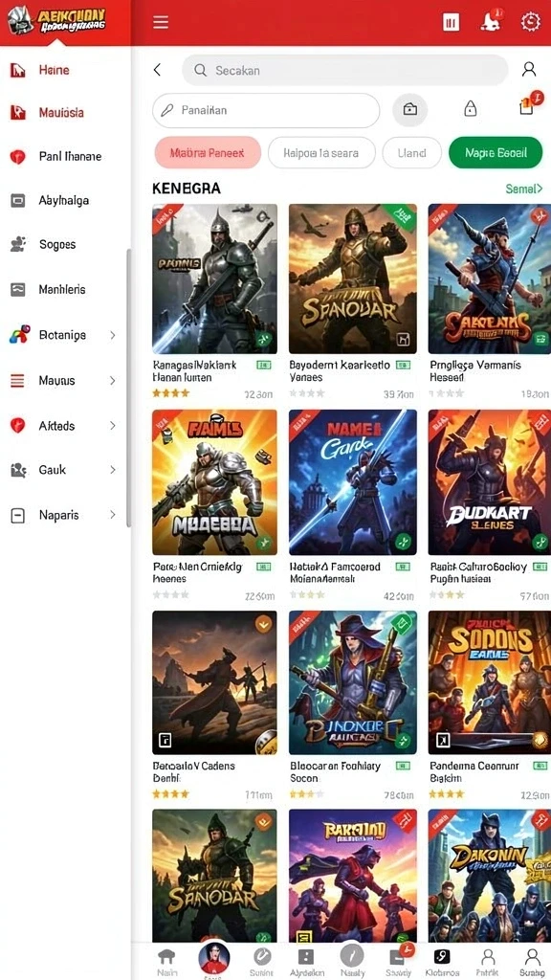Click the user profile icon beside search

click(x=528, y=69)
